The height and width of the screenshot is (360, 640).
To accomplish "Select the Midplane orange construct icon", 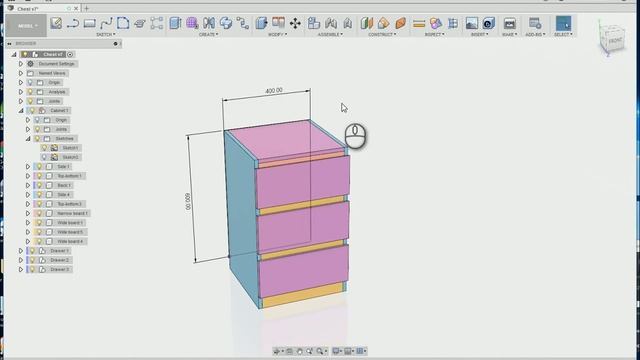I will click(x=400, y=23).
